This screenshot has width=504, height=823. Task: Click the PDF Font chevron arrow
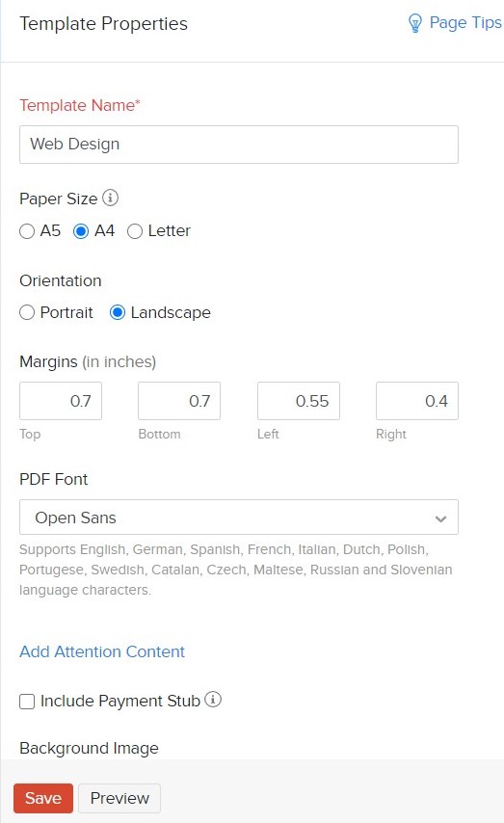pos(440,518)
